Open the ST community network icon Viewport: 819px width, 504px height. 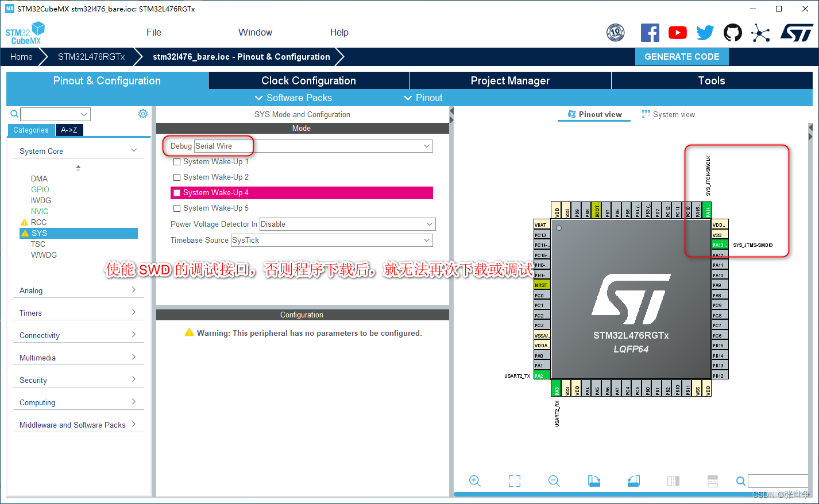(760, 33)
